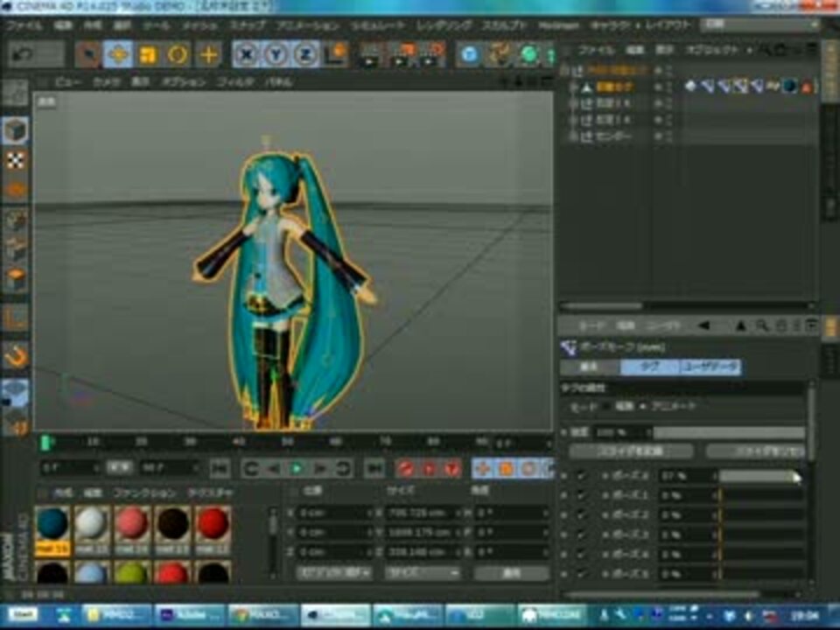
Task: Switch to the ユーザデータ tab
Action: coord(711,366)
